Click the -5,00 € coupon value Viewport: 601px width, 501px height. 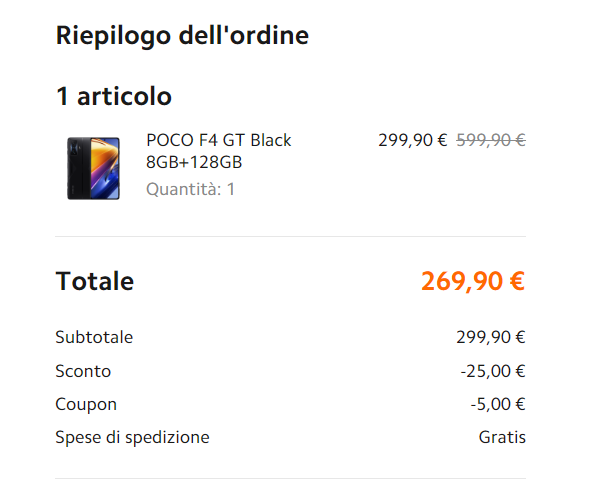(x=498, y=404)
